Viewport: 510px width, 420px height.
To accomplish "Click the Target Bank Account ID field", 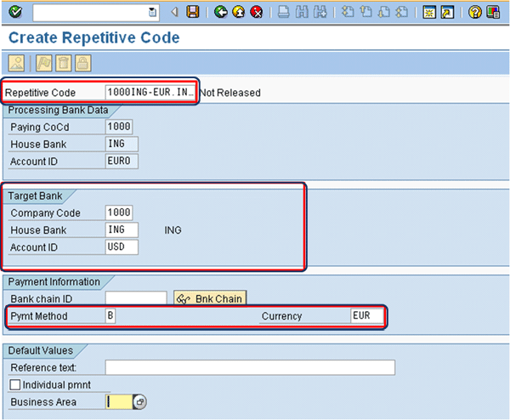I will pos(122,247).
